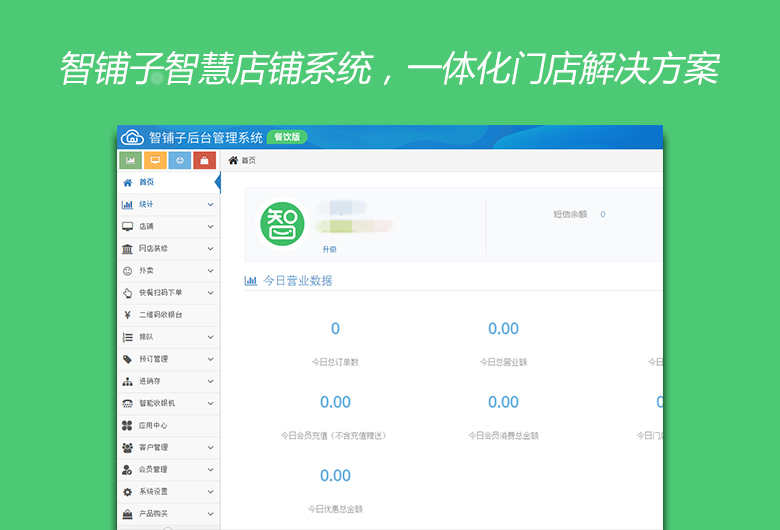This screenshot has height=530, width=780.
Task: Expand the 排队 menu chevron
Action: [x=210, y=337]
